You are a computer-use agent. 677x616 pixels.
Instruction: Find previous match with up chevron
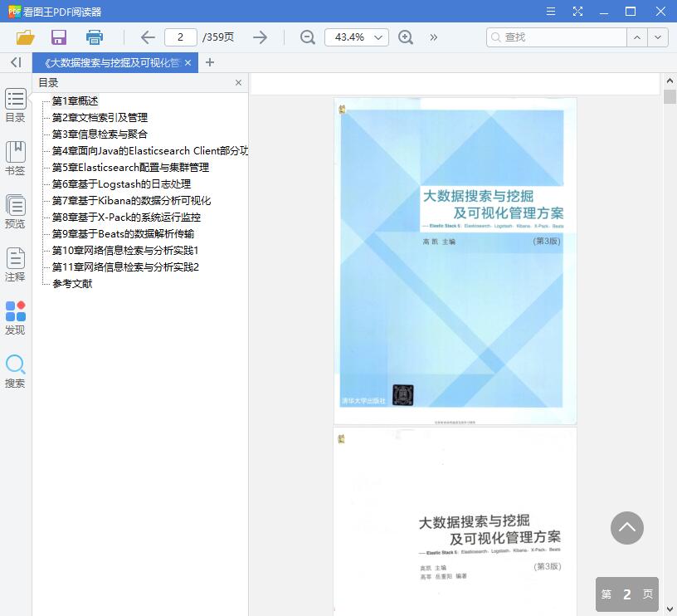[637, 37]
